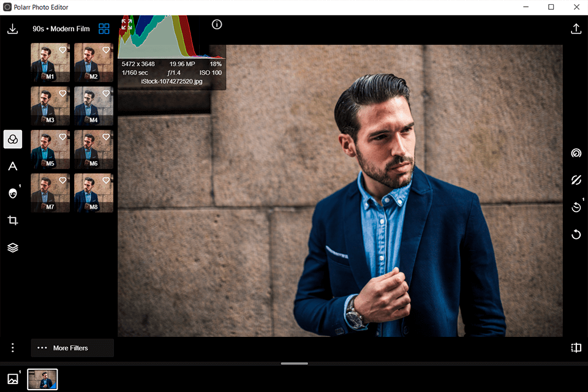Viewport: 588px width, 392px height.
Task: Open the import icon in the top left
Action: pyautogui.click(x=12, y=28)
